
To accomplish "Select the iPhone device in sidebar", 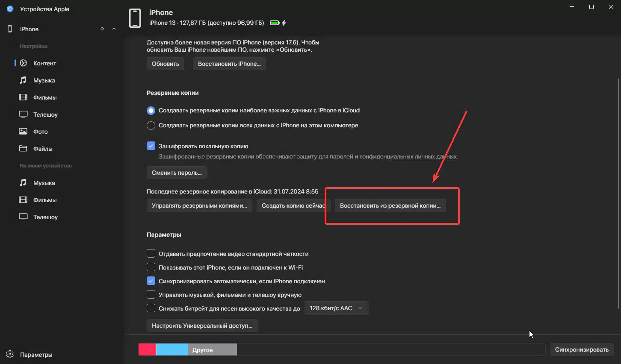I will click(29, 29).
